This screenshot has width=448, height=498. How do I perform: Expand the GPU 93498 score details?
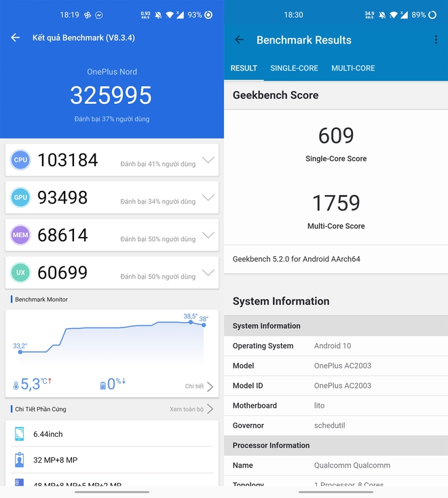[x=208, y=197]
